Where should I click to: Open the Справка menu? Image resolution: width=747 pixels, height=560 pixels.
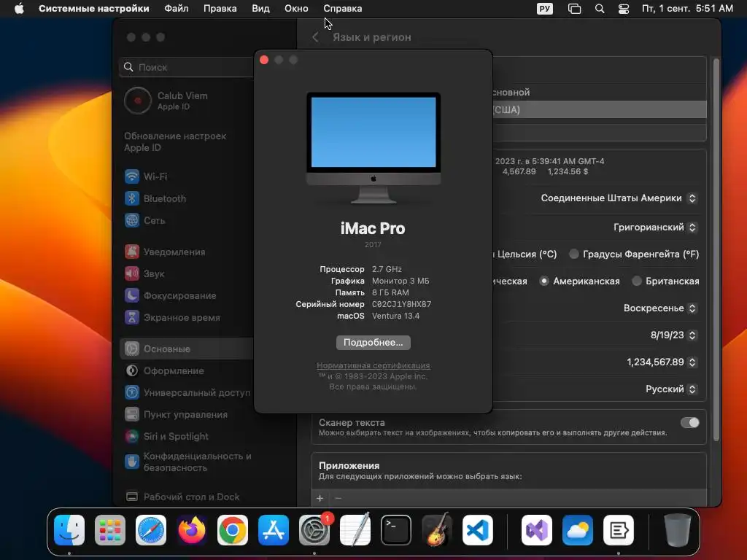pyautogui.click(x=343, y=9)
